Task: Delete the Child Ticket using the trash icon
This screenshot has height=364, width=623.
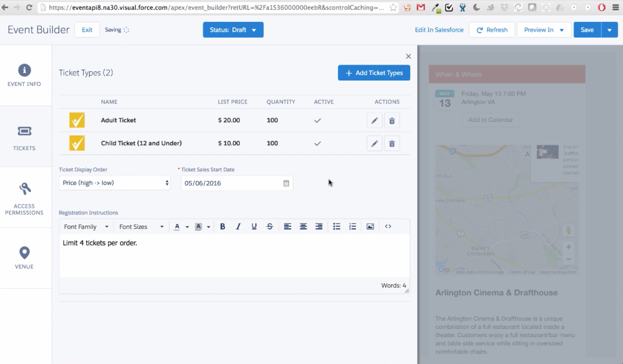Action: point(392,143)
